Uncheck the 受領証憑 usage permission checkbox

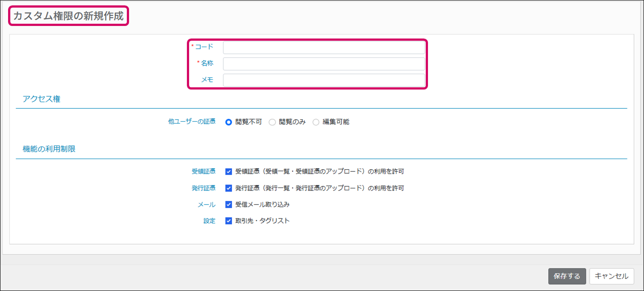[229, 171]
